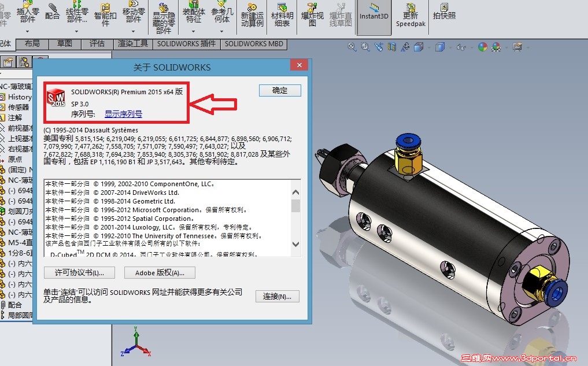Expand the dropdown arrow under 插入零部件
The height and width of the screenshot is (366, 588).
(x=28, y=31)
